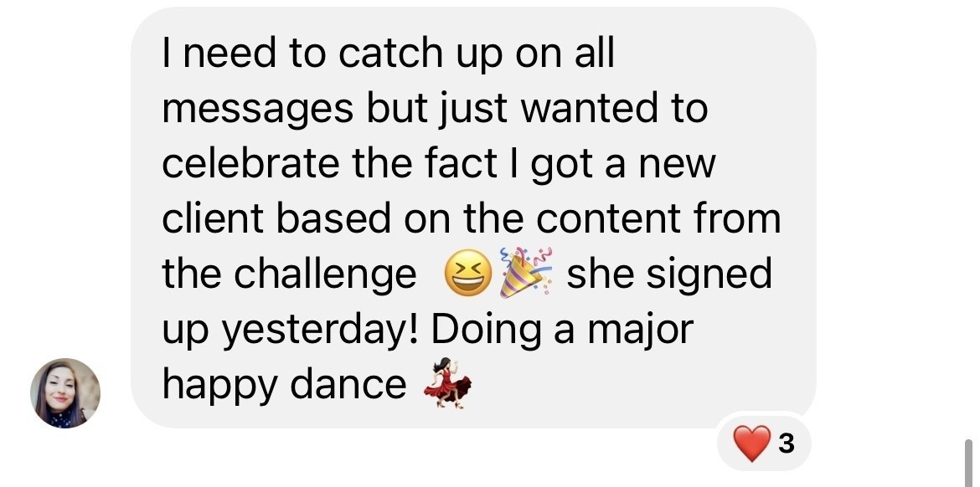The width and height of the screenshot is (980, 487).
Task: Click the word "messages" in the bubble
Action: pos(258,110)
